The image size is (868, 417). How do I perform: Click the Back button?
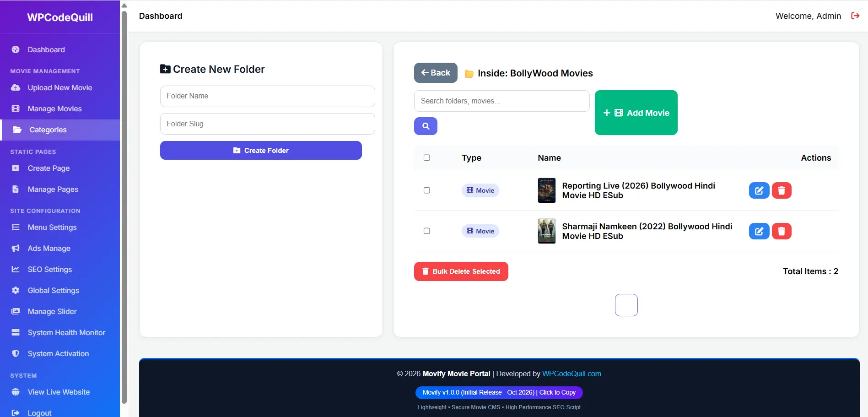click(436, 73)
